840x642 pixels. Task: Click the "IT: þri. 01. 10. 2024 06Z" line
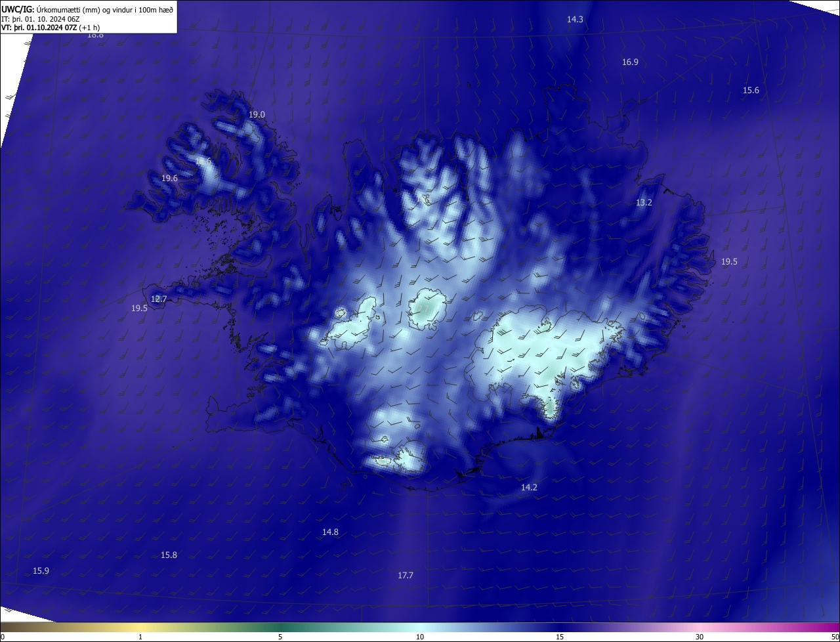[x=41, y=19]
